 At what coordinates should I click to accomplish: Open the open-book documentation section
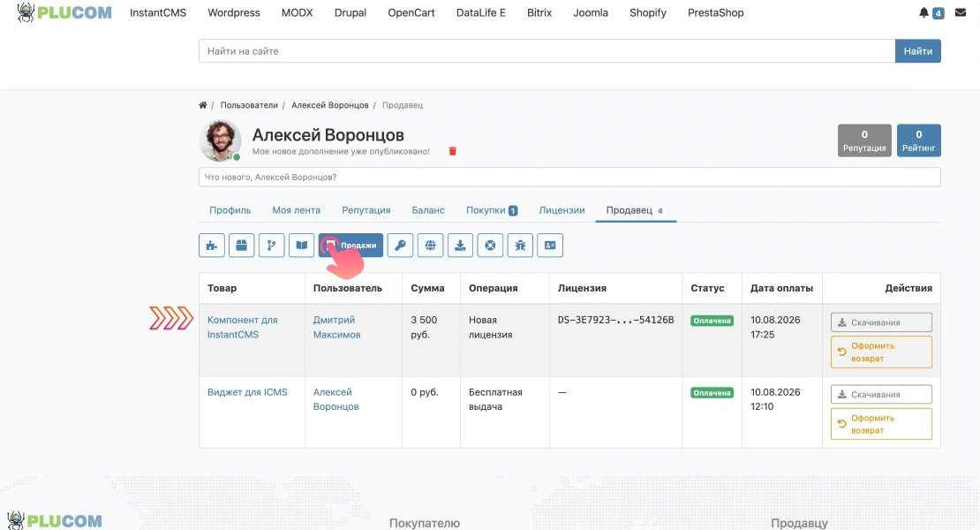(x=301, y=245)
